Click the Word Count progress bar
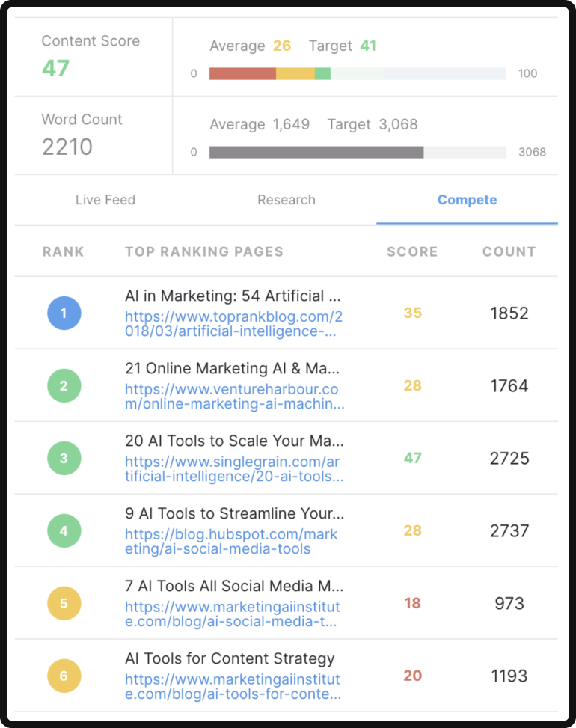This screenshot has height=728, width=576. point(358,153)
